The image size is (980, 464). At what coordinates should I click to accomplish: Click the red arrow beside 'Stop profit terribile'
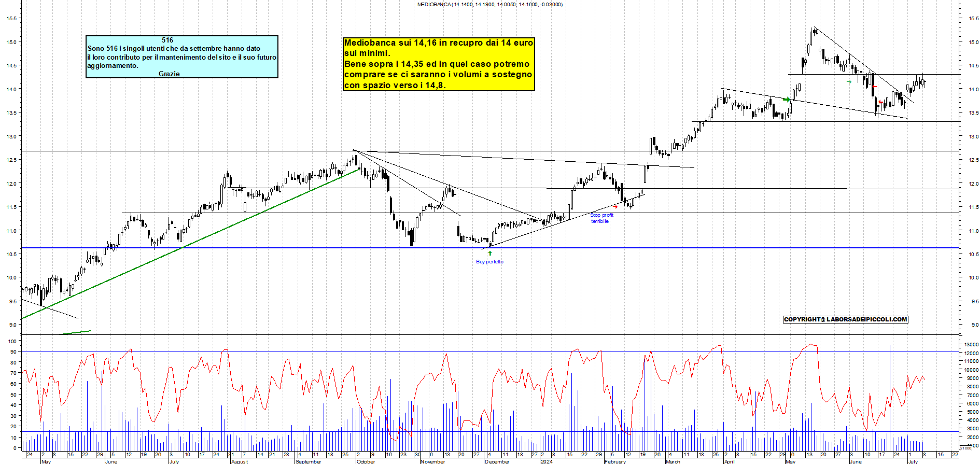[x=615, y=207]
